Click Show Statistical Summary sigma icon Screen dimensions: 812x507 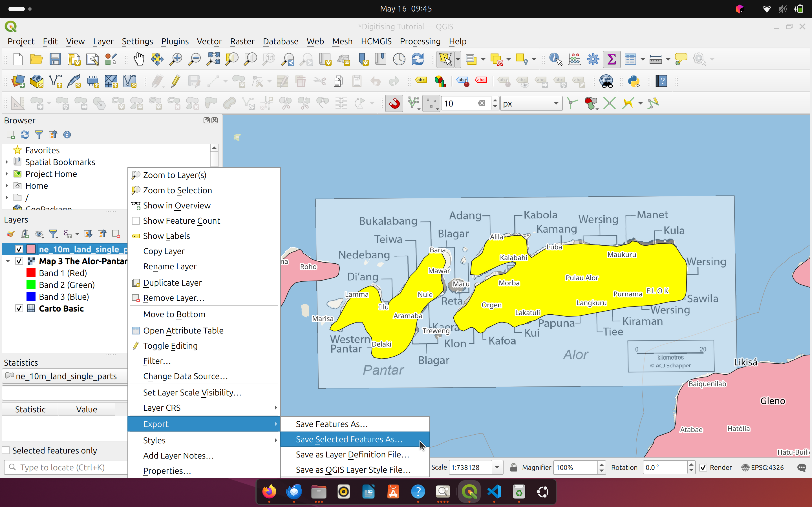(611, 59)
